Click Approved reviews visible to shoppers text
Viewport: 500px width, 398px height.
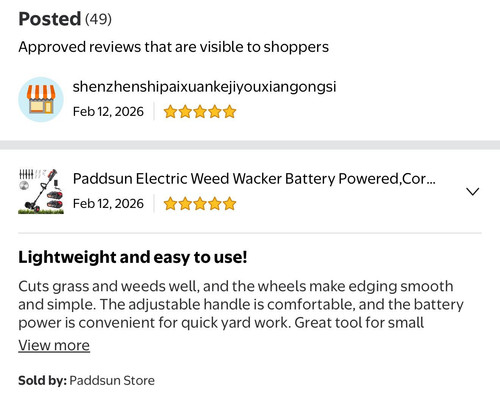[x=174, y=47]
